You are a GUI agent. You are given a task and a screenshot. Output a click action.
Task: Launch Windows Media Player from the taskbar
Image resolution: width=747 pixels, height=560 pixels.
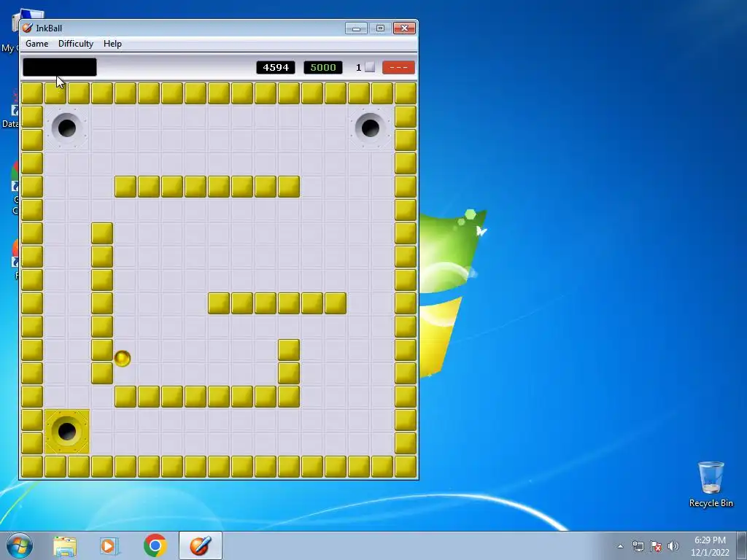(109, 546)
